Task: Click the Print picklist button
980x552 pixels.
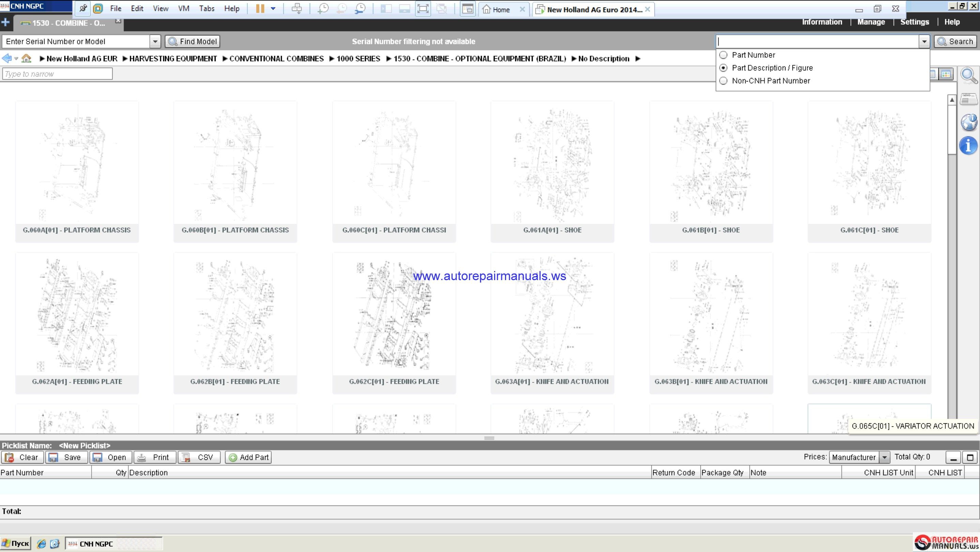Action: click(155, 457)
